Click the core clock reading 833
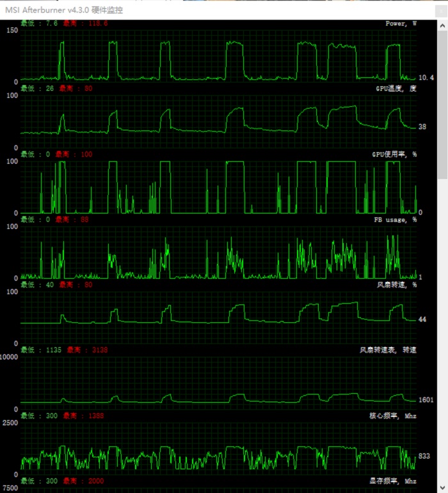This screenshot has height=493, width=448. [424, 457]
